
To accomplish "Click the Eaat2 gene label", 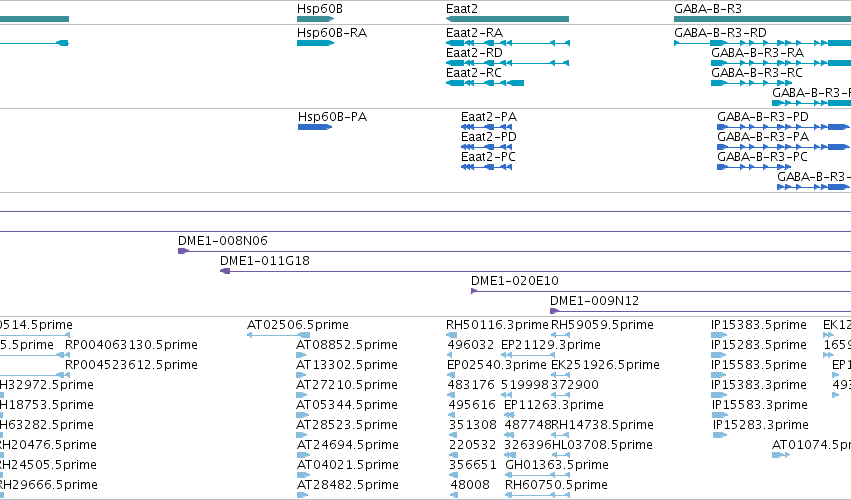I will point(462,9).
